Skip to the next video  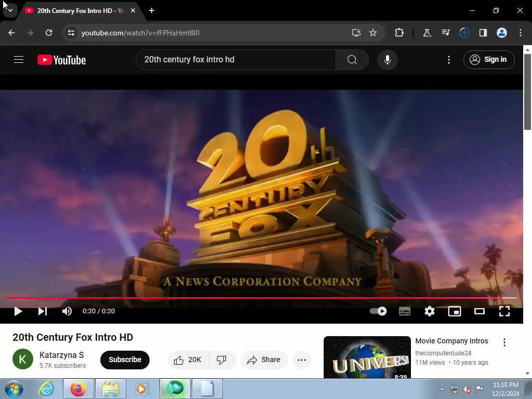(x=43, y=311)
